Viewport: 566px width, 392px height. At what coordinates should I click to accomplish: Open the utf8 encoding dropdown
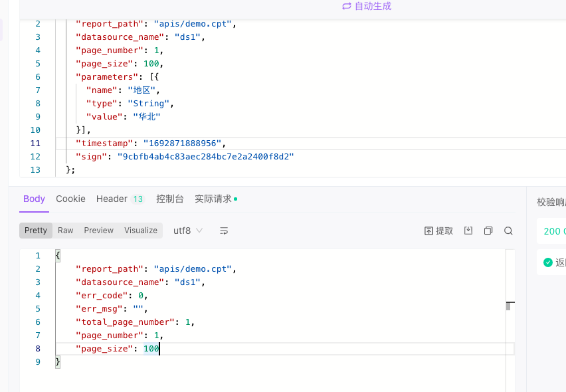click(188, 231)
